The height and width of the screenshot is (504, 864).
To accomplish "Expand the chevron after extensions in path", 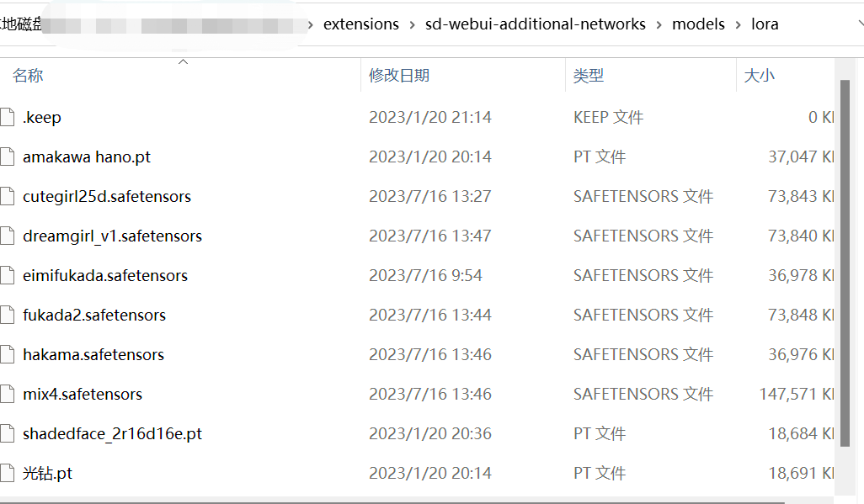I will [412, 24].
